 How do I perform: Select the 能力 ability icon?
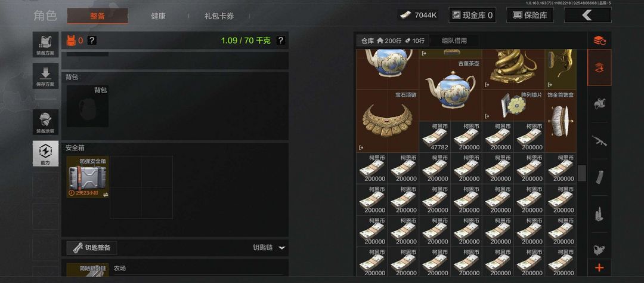click(45, 153)
